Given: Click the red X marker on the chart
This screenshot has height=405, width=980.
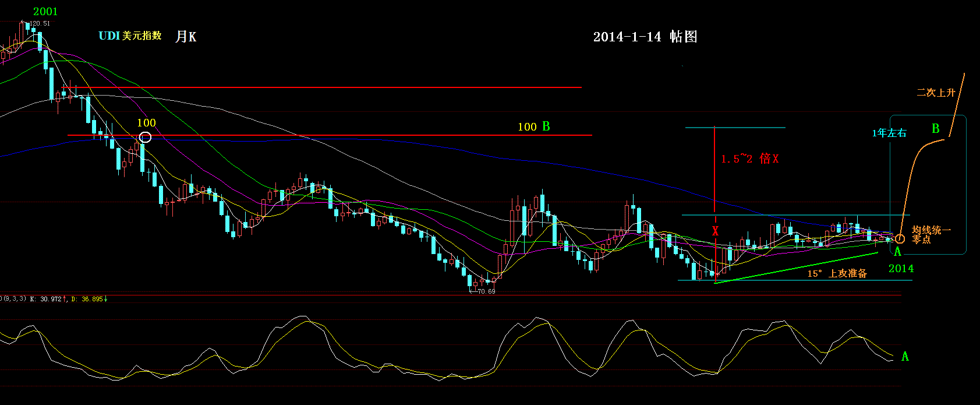Looking at the screenshot, I should (715, 231).
